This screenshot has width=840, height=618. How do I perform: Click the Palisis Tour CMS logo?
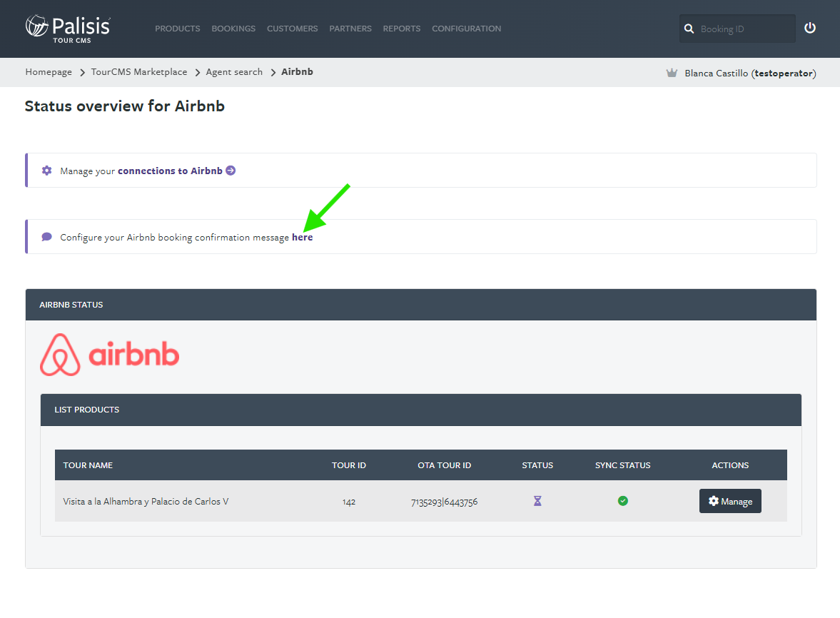pyautogui.click(x=68, y=29)
